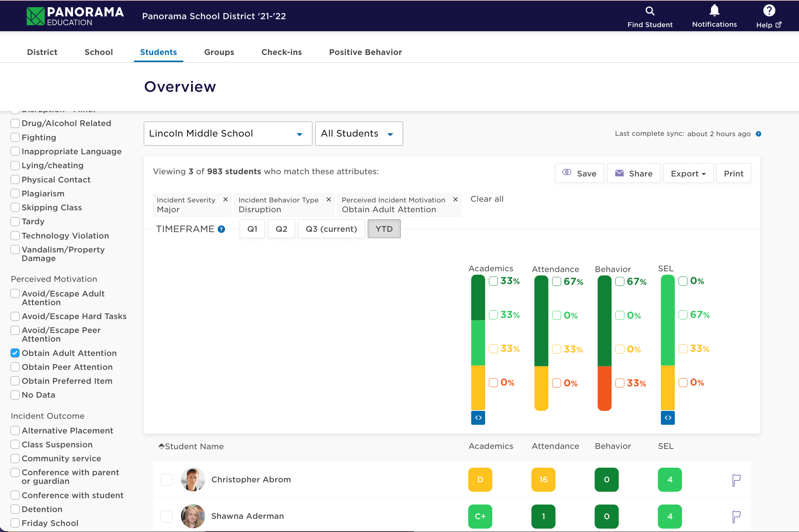Enable the Fighting incident filter
Screen dimensions: 799x532
click(x=15, y=137)
